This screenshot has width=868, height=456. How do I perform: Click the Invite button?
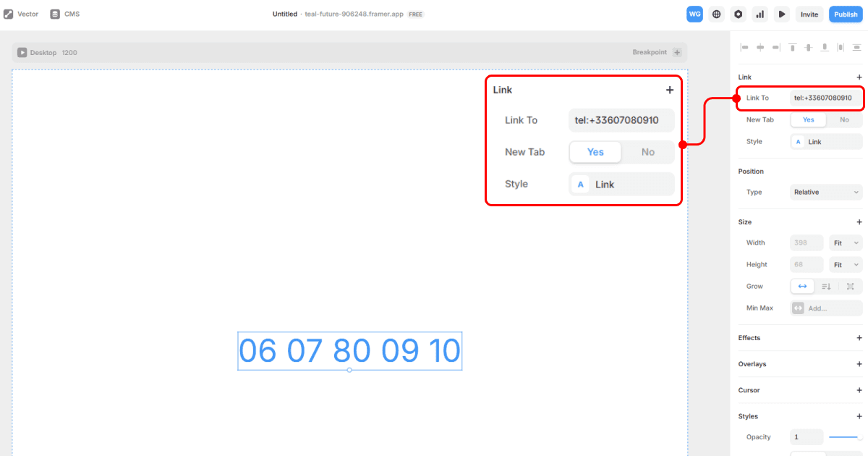[809, 14]
